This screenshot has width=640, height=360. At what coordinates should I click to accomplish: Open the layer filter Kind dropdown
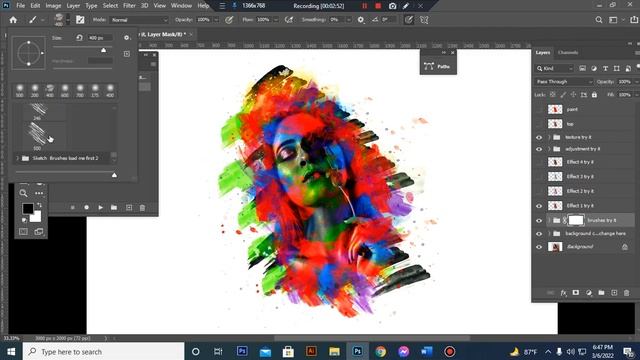(x=555, y=69)
